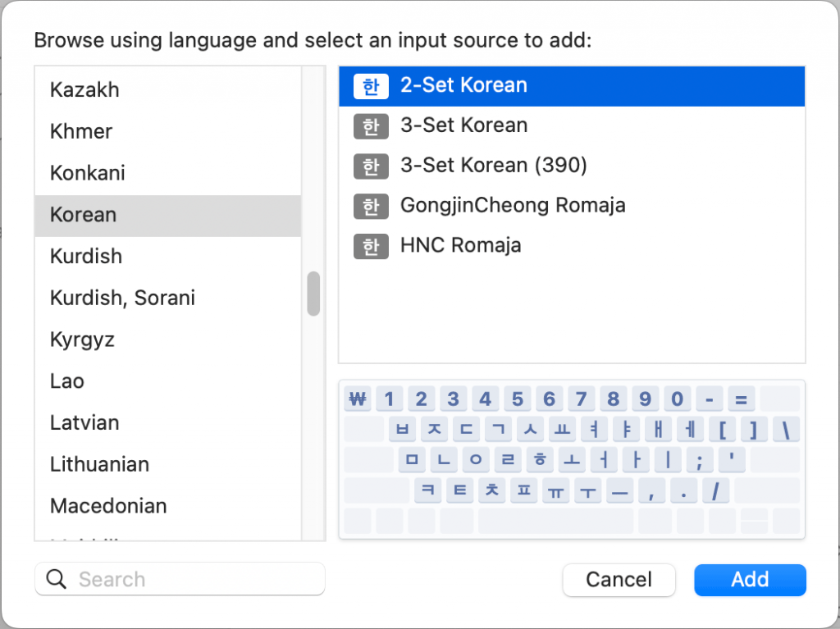Choose Macedonian in the language list

pyautogui.click(x=167, y=506)
